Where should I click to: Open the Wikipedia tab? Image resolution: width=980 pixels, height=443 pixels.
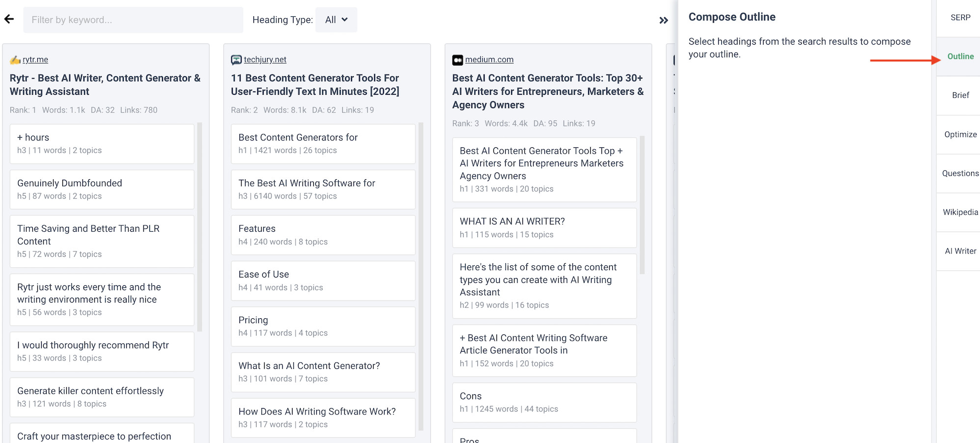(x=960, y=212)
